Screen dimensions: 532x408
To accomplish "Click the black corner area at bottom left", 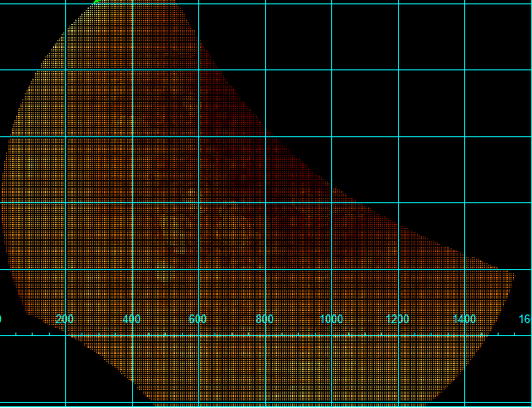I will (x=34, y=377).
